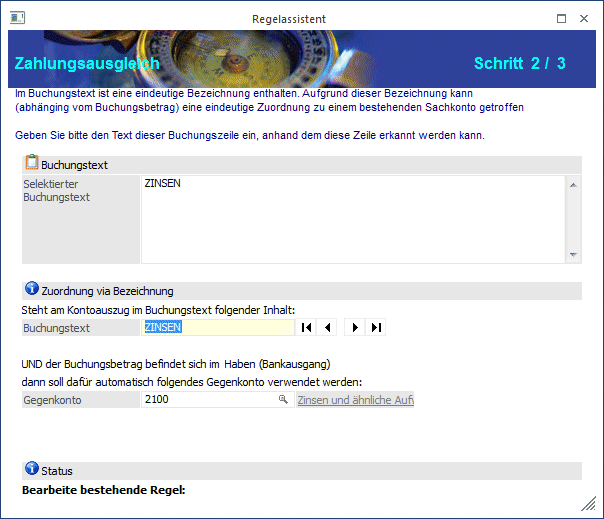The height and width of the screenshot is (519, 604).
Task: Click the Zuordnung via Bezeichnung info icon
Action: coord(31,290)
